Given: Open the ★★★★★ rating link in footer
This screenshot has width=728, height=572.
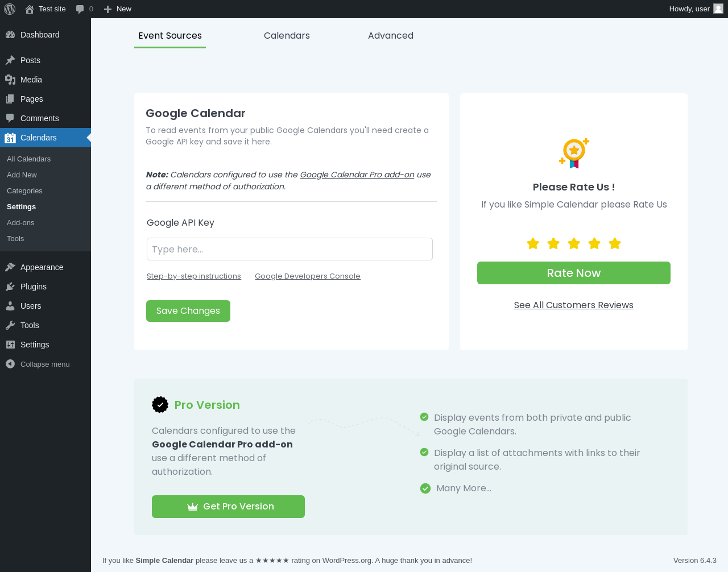Looking at the screenshot, I should point(272,561).
